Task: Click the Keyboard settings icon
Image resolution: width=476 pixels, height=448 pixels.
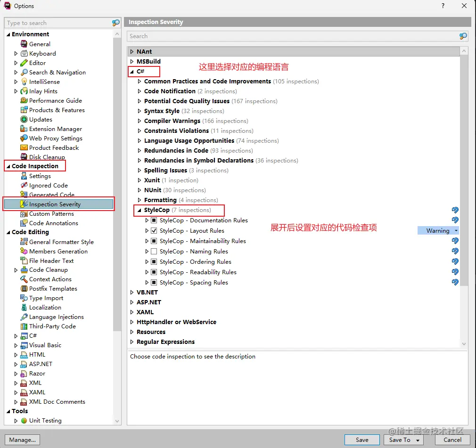Action: (x=24, y=54)
